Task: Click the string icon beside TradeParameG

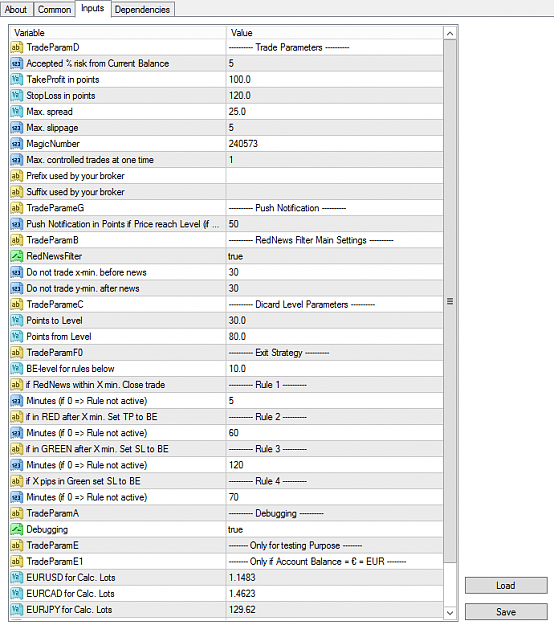Action: coord(16,208)
